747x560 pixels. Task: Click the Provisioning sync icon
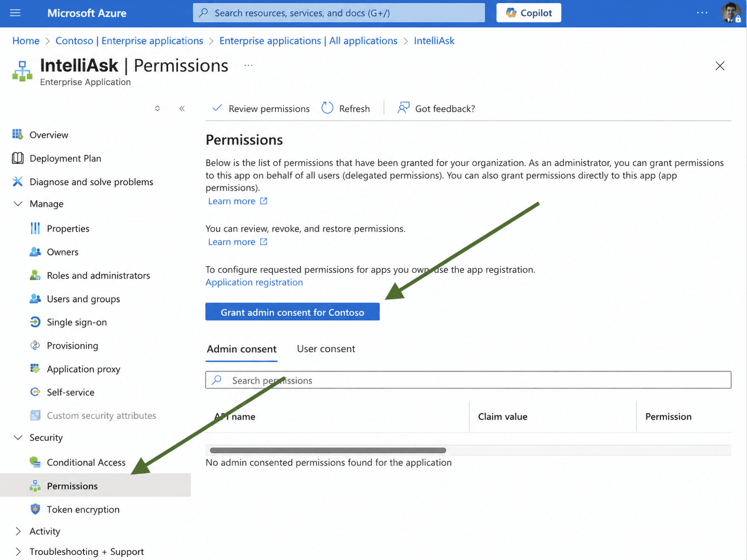(35, 345)
